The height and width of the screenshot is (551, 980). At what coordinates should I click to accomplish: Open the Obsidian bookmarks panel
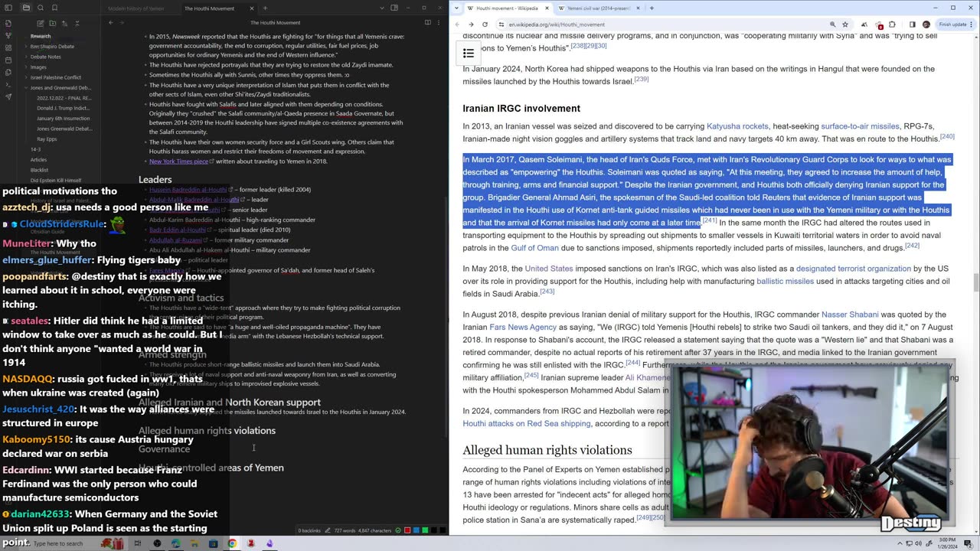point(54,8)
